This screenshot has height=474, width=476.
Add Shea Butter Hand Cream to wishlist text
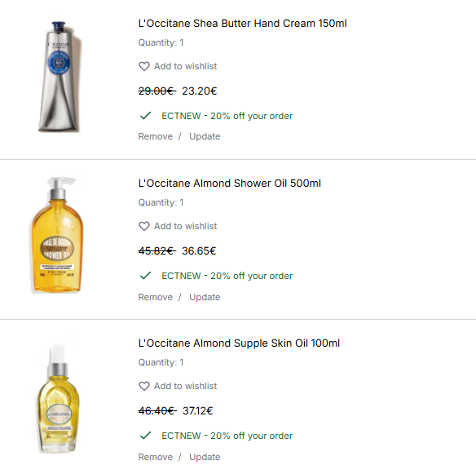click(186, 66)
